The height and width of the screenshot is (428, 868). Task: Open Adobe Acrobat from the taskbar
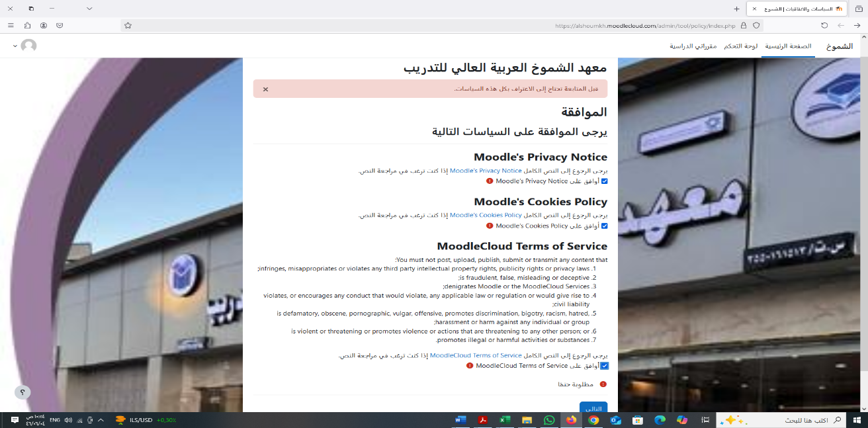pos(483,420)
